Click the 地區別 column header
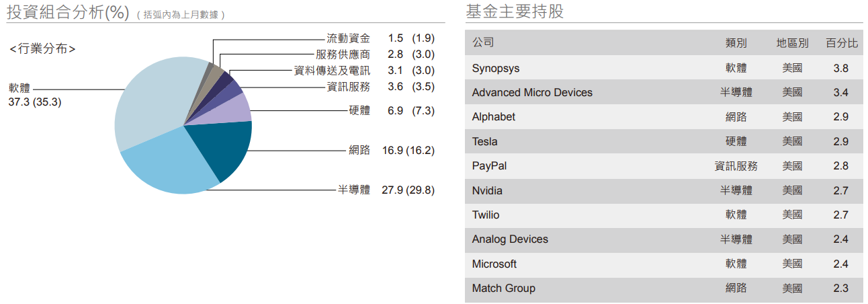The image size is (868, 304). coord(792,43)
